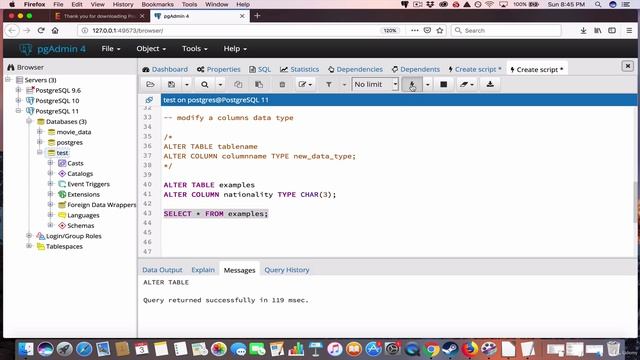Open the clear eraser dropdown
The height and width of the screenshot is (360, 640).
tap(467, 84)
